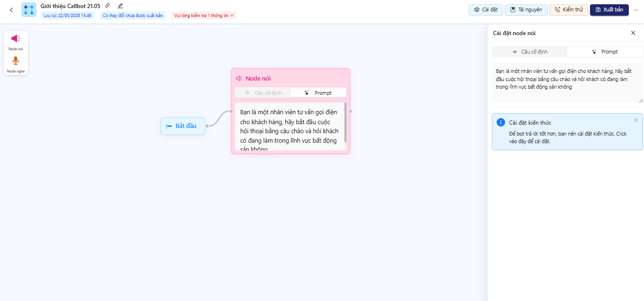Close the Cài đặt node nói panel
Viewport: 644px width, 301px height.
coord(633,33)
